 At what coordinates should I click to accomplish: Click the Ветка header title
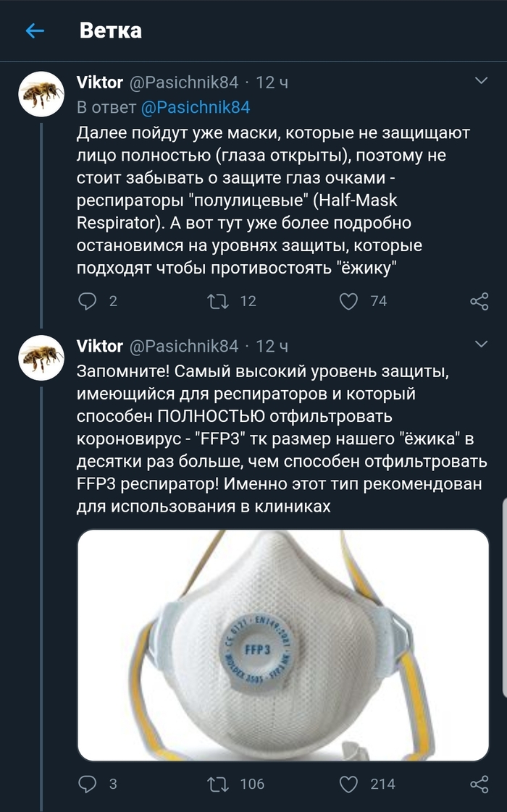pos(110,30)
